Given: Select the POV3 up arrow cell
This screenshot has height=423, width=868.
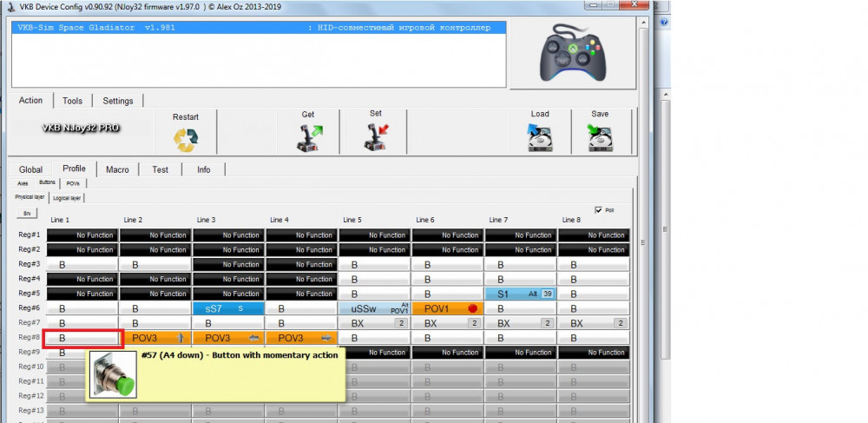Looking at the screenshot, I should point(155,338).
